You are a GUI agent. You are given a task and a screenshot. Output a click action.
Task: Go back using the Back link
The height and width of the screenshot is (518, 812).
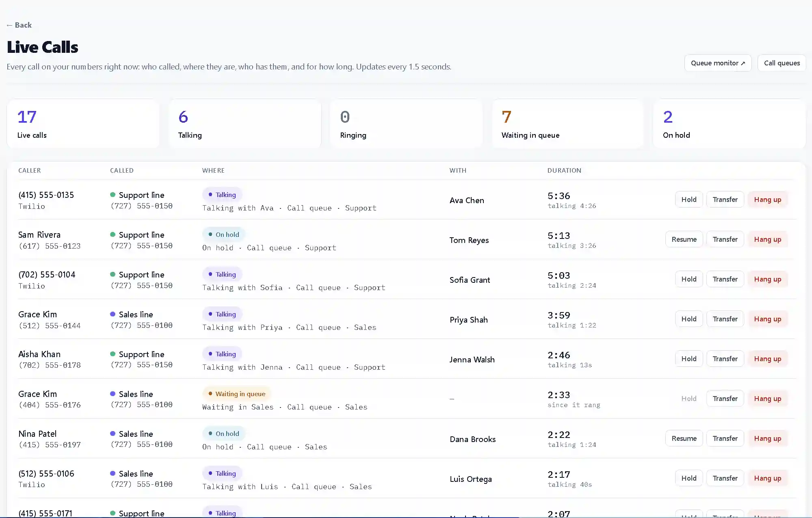(x=19, y=25)
